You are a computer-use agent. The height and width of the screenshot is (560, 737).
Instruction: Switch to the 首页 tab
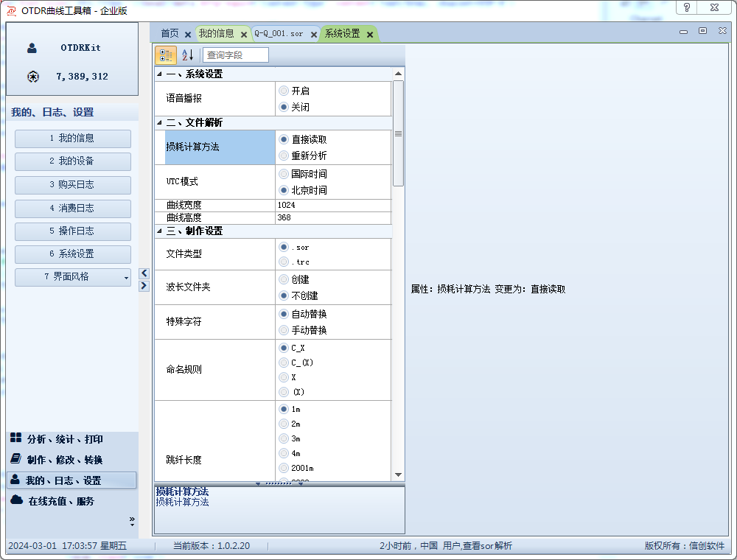pyautogui.click(x=170, y=34)
